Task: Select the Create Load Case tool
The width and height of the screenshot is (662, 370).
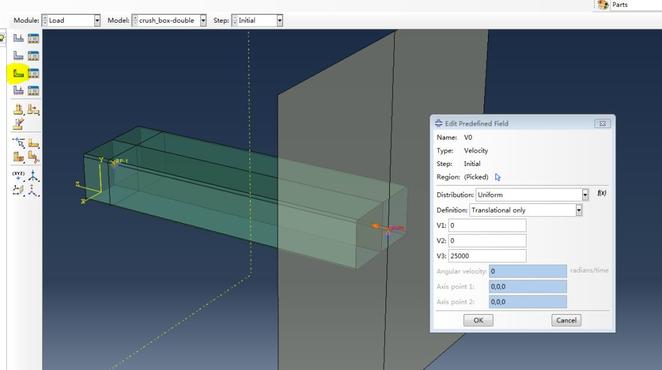Action: pos(18,90)
